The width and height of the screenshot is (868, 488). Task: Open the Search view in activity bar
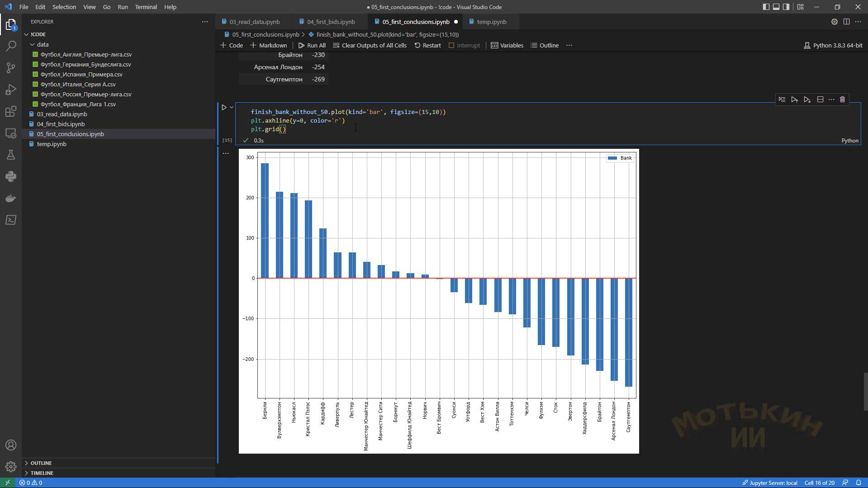point(11,46)
